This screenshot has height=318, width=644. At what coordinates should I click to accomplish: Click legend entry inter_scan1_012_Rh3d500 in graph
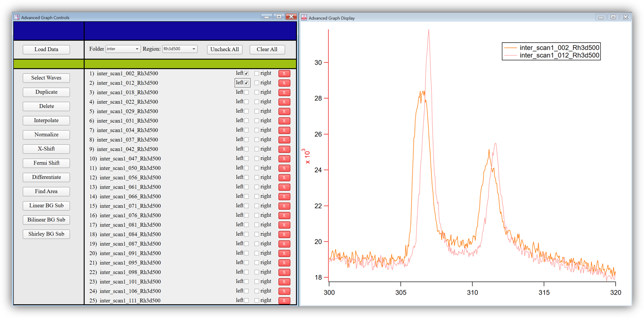click(559, 56)
